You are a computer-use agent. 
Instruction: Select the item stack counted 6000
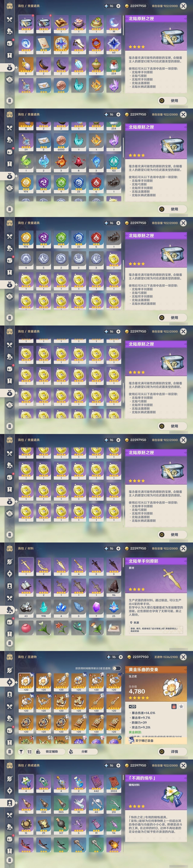point(61,142)
